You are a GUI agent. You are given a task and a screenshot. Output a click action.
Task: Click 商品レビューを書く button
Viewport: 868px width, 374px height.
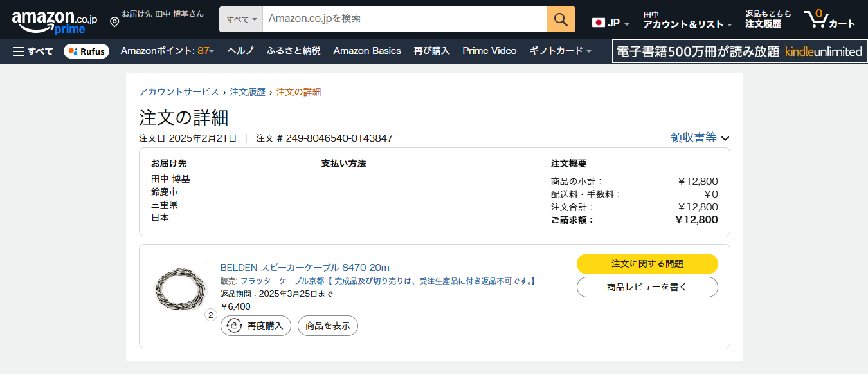point(647,287)
